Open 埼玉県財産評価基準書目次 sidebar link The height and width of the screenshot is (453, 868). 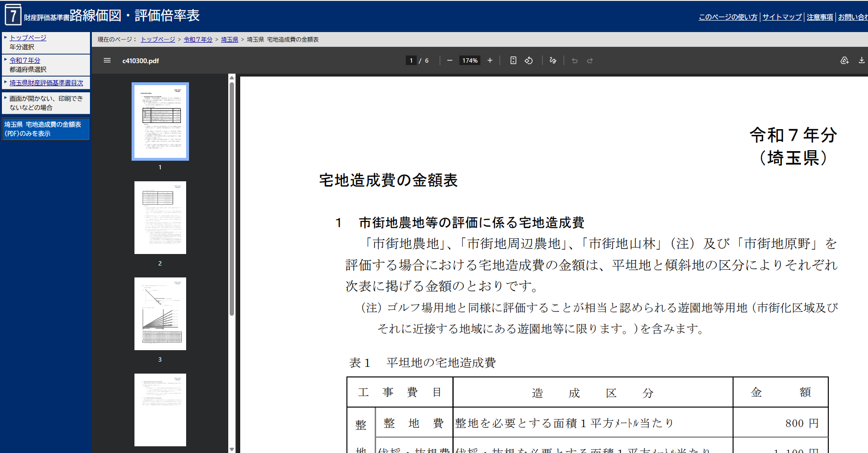(46, 83)
